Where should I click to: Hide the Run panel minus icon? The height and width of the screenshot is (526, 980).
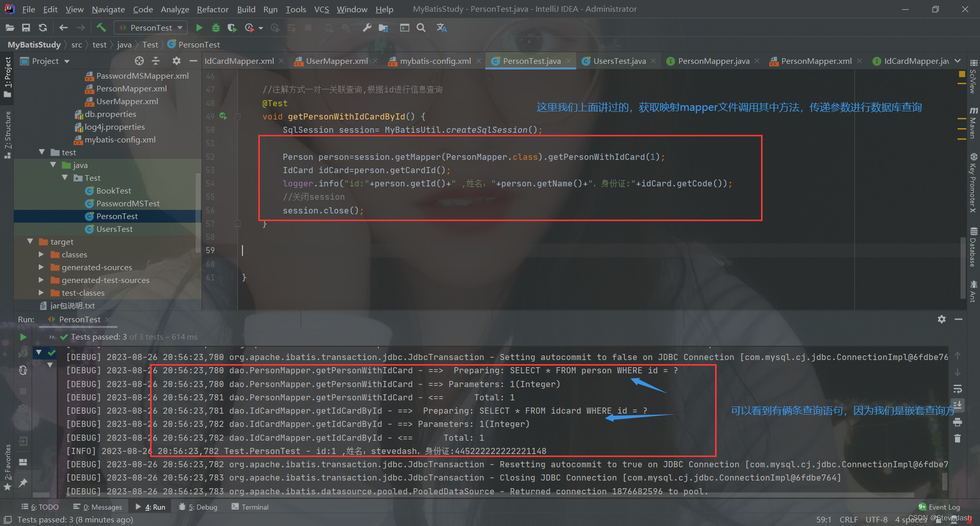959,319
